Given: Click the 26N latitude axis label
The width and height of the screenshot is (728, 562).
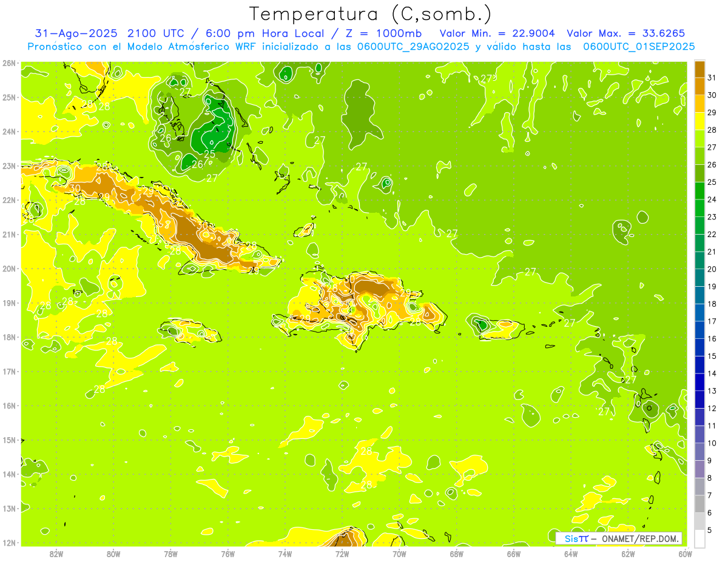Looking at the screenshot, I should coord(9,63).
